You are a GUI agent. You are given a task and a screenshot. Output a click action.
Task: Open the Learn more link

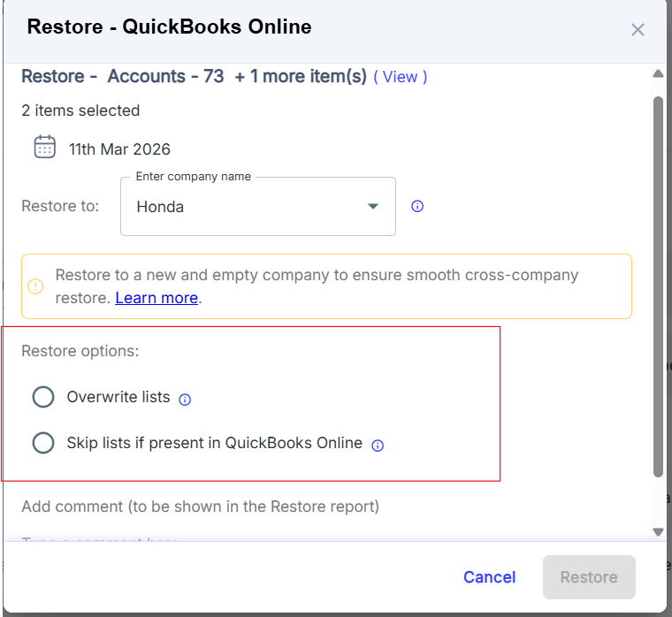[157, 298]
